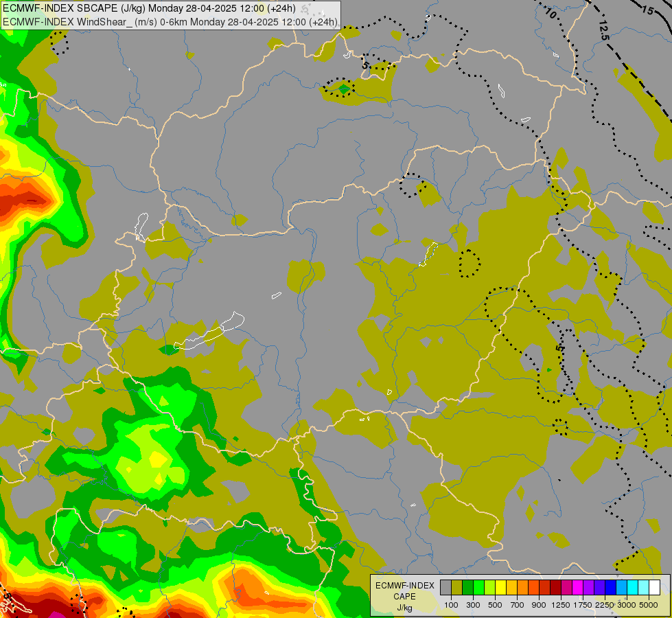Click the '3000' legend tick value
672x618 pixels.
pos(627,605)
